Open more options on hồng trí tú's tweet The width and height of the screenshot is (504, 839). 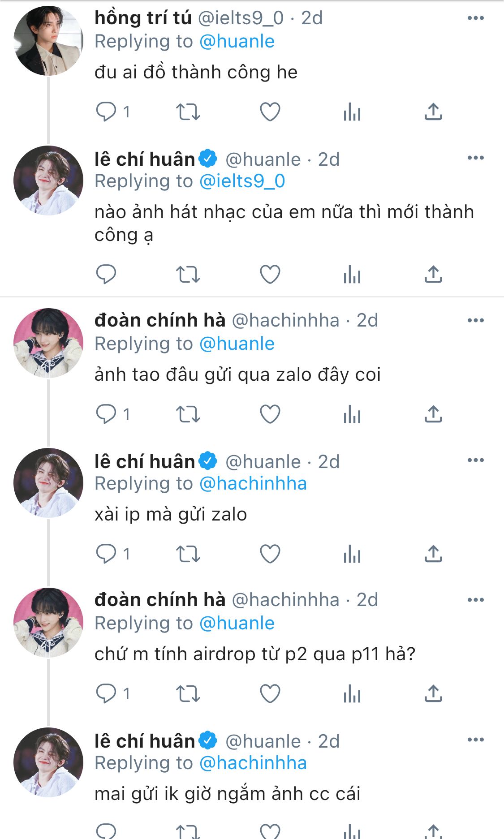475,18
